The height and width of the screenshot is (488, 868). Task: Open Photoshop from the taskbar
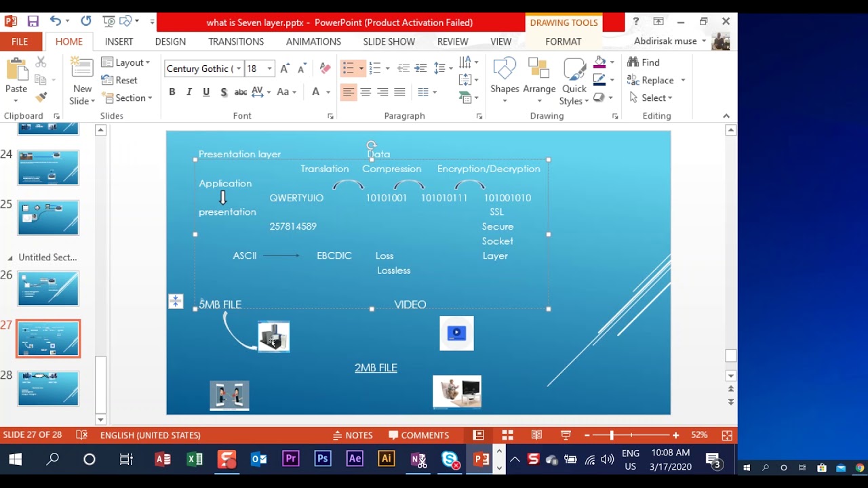click(323, 459)
